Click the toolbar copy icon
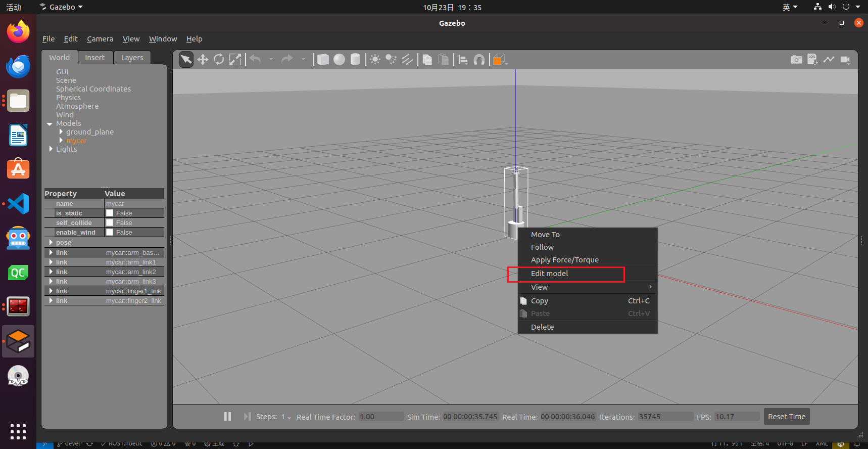This screenshot has height=449, width=868. point(427,60)
